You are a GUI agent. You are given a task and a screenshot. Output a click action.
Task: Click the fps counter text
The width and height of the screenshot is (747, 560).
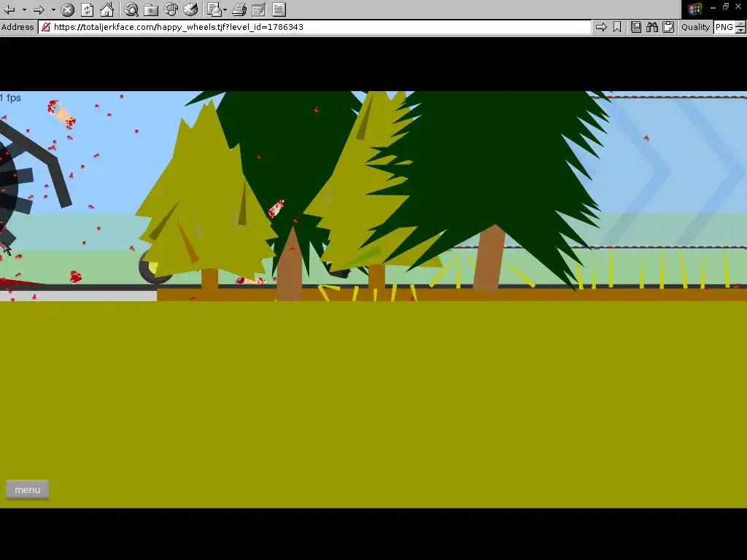(x=10, y=98)
